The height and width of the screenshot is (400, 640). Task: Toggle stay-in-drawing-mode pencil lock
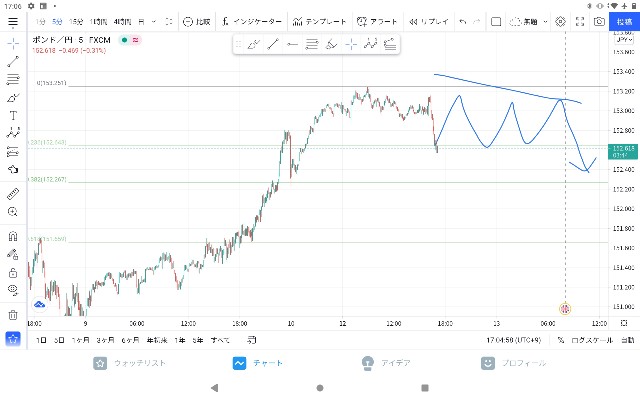click(x=13, y=254)
